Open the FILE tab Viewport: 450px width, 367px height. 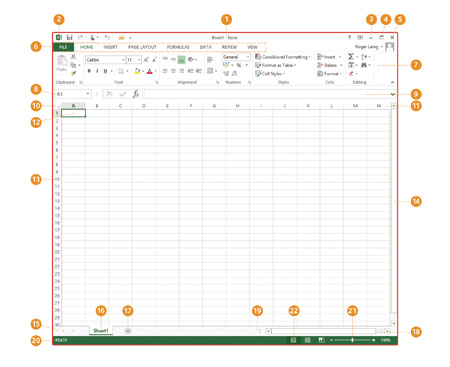click(63, 47)
